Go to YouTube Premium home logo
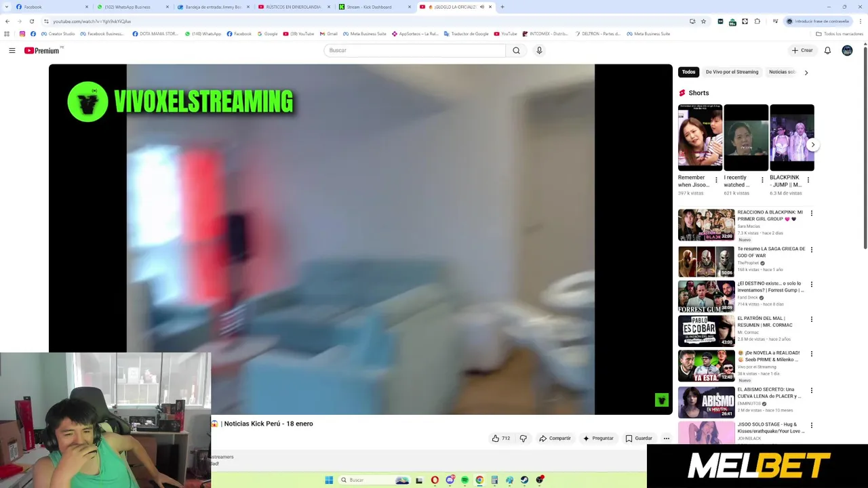 (42, 50)
